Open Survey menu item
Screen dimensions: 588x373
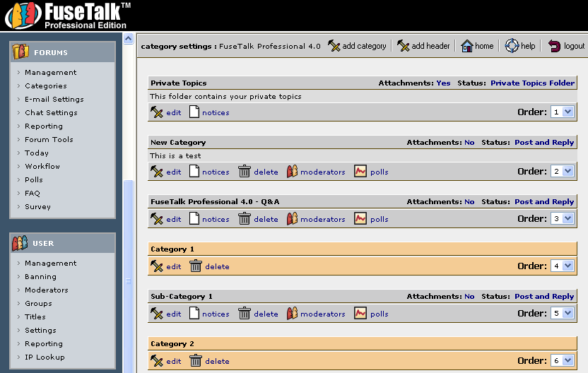tap(37, 206)
